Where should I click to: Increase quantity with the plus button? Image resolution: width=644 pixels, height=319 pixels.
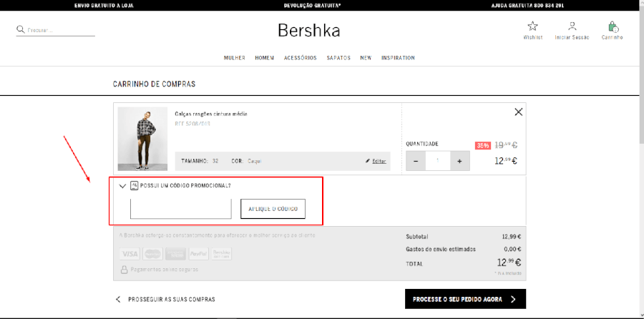click(x=459, y=161)
